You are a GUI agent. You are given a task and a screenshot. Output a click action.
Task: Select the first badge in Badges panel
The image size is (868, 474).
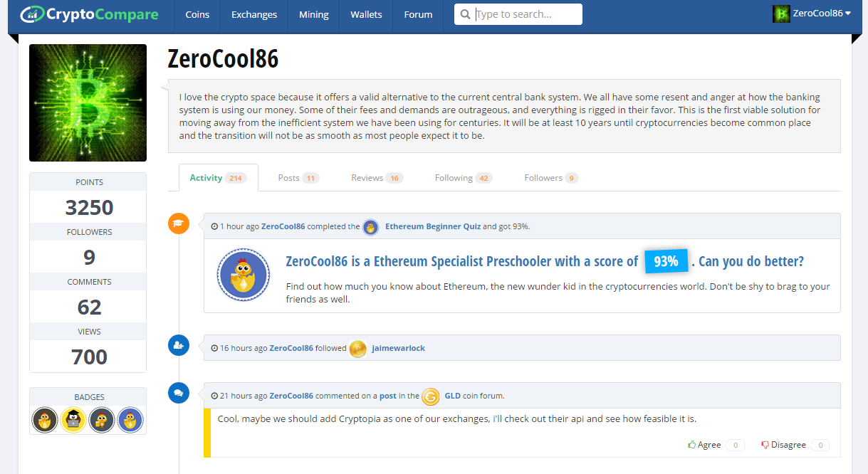pos(44,420)
